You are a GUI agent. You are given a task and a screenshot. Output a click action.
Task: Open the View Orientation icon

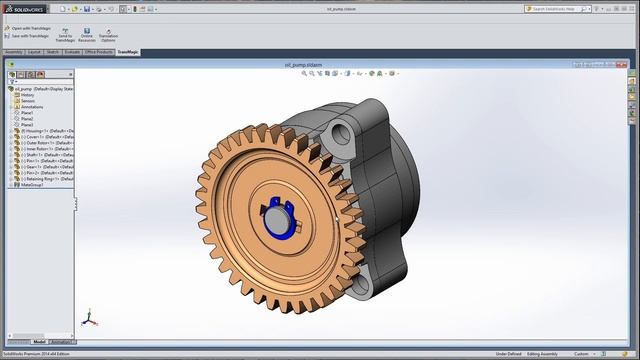[335, 73]
